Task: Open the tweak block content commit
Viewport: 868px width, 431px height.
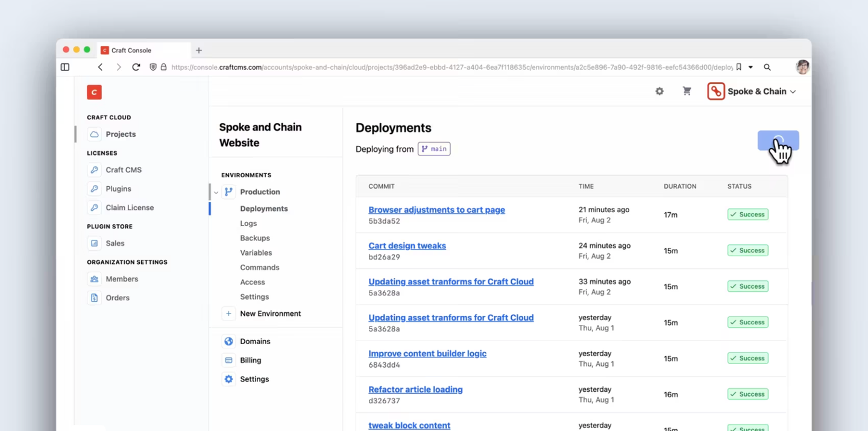Action: click(x=409, y=426)
